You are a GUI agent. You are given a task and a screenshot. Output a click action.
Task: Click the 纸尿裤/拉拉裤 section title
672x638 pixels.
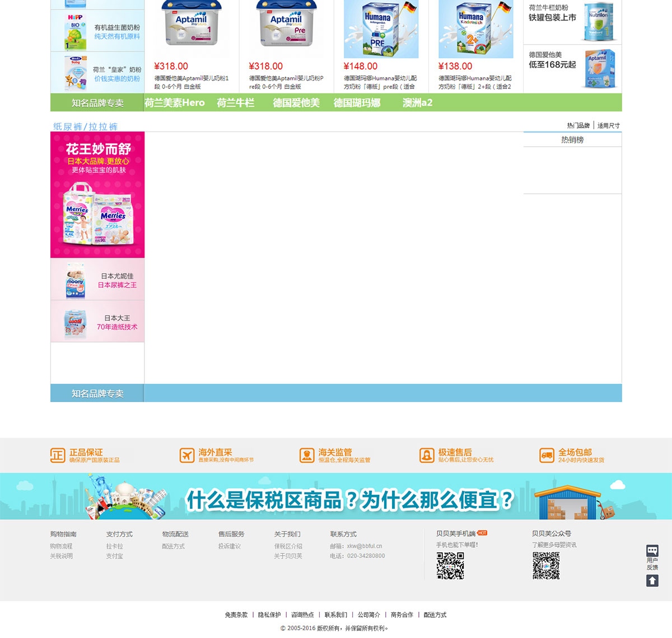[x=85, y=126]
